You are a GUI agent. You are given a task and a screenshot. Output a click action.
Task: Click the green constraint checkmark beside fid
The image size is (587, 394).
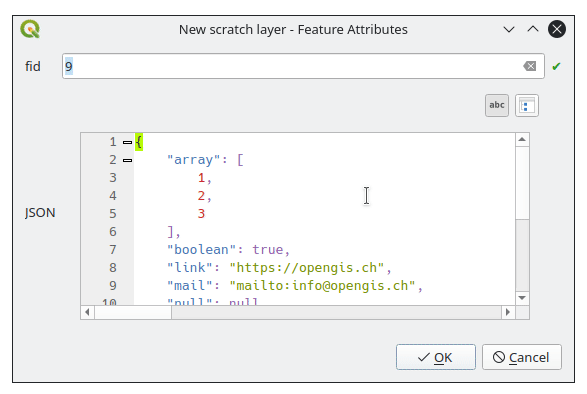[x=556, y=66]
